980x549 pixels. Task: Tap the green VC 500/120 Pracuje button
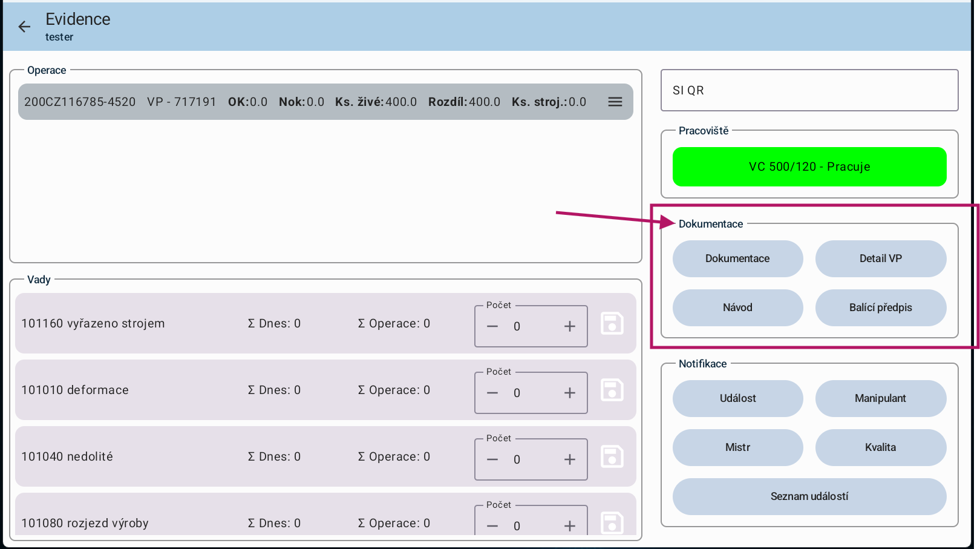point(809,166)
